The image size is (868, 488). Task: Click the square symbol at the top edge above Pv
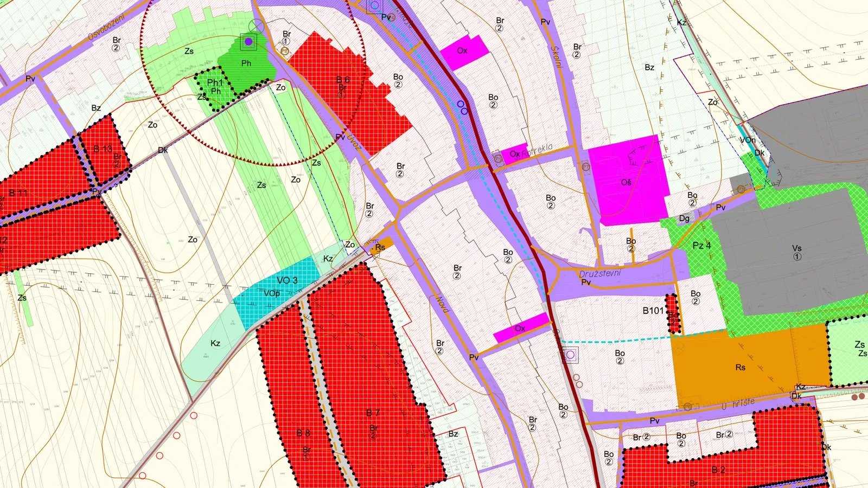374,5
